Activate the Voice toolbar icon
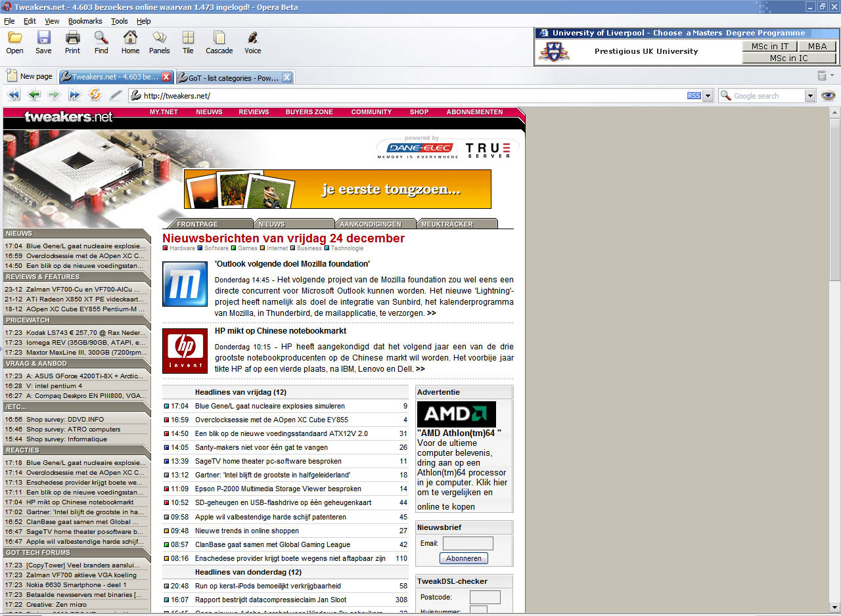Screen dimensions: 841x616 point(252,37)
